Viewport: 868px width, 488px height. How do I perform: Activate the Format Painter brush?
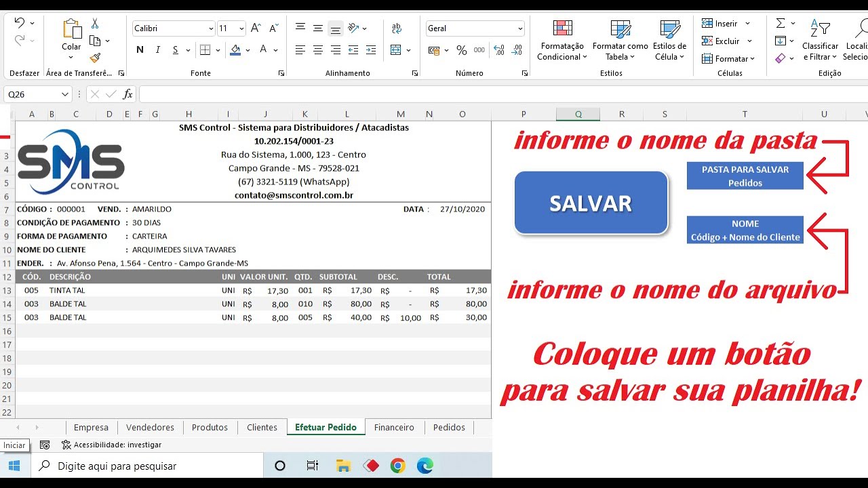pyautogui.click(x=95, y=58)
